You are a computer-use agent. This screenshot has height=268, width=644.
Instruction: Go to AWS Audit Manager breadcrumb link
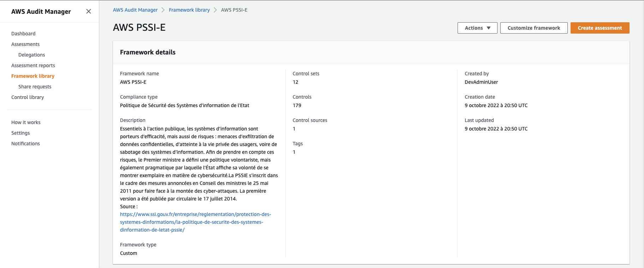point(135,10)
